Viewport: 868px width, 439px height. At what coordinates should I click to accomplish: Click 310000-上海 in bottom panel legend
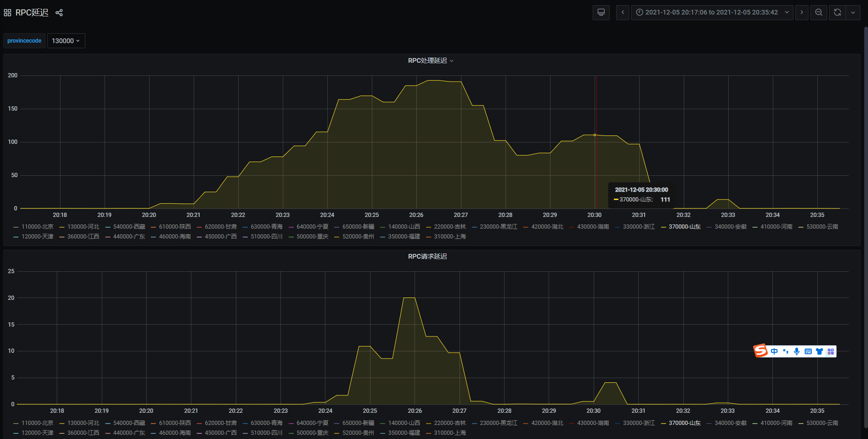[x=450, y=433]
